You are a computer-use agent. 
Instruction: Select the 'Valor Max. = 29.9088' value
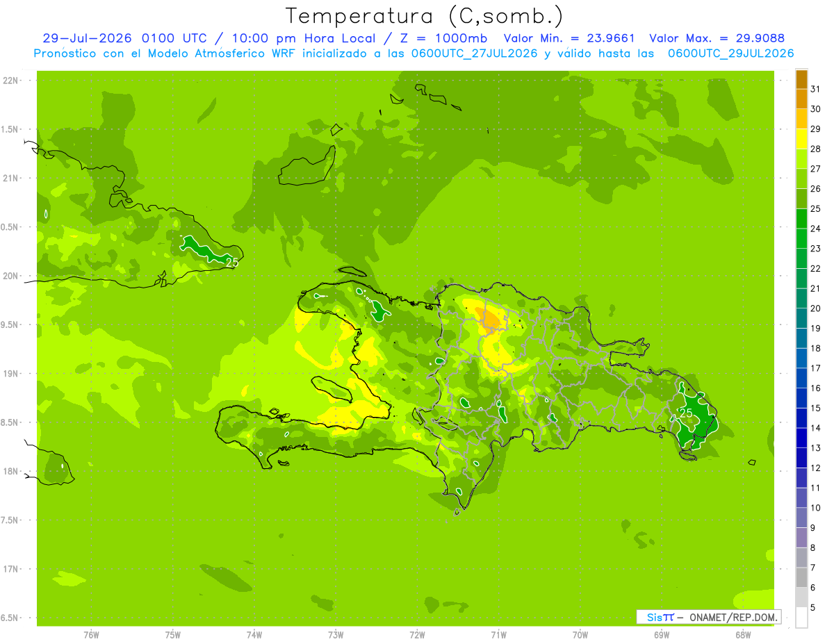[717, 38]
